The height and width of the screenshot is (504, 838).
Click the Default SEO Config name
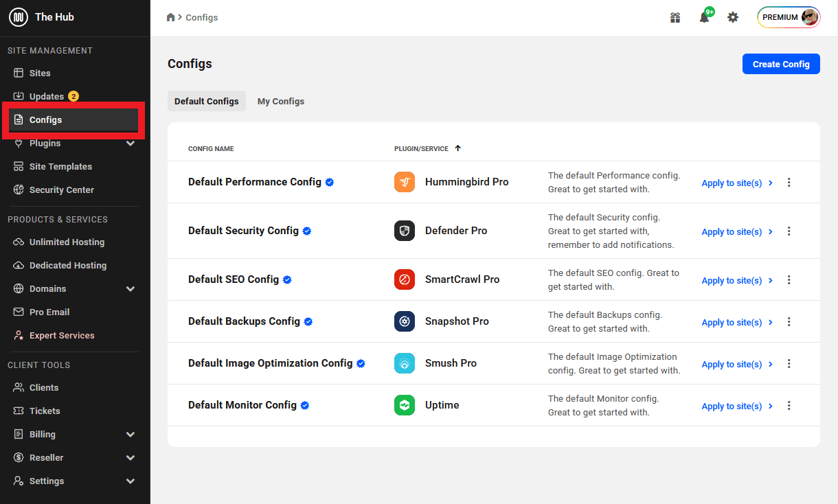(x=234, y=279)
